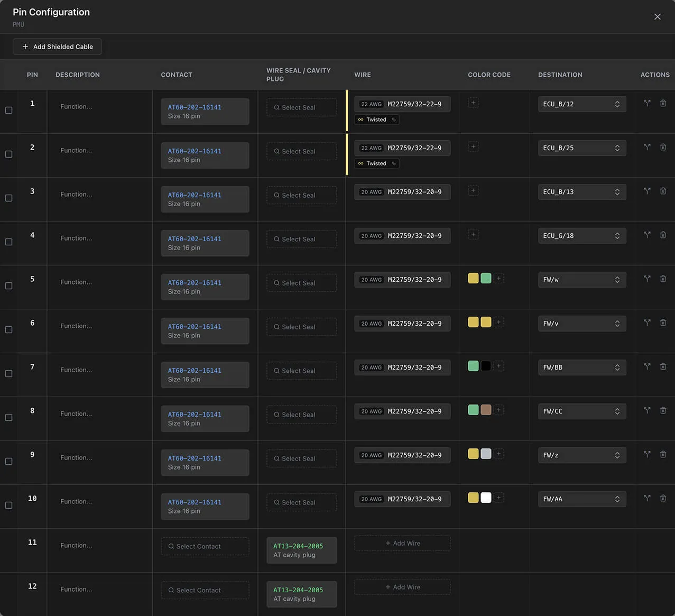This screenshot has height=616, width=675.
Task: Add a color code to pin 2
Action: click(473, 147)
